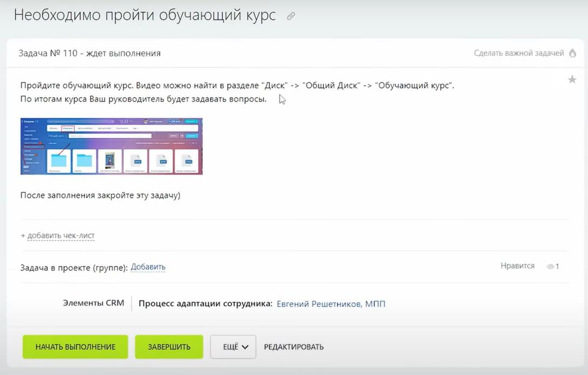Like the task via 'Нравится'
The image size is (588, 375).
click(517, 266)
